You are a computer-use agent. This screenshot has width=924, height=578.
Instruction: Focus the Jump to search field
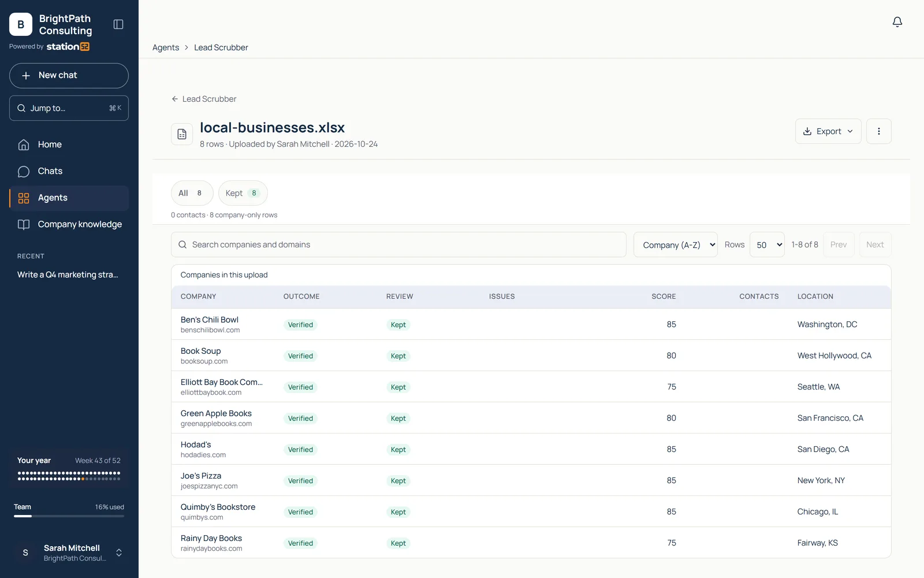coord(69,108)
